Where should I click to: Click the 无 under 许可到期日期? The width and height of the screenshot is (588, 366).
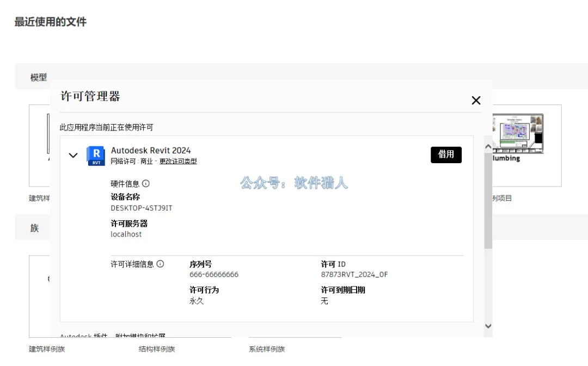click(324, 301)
